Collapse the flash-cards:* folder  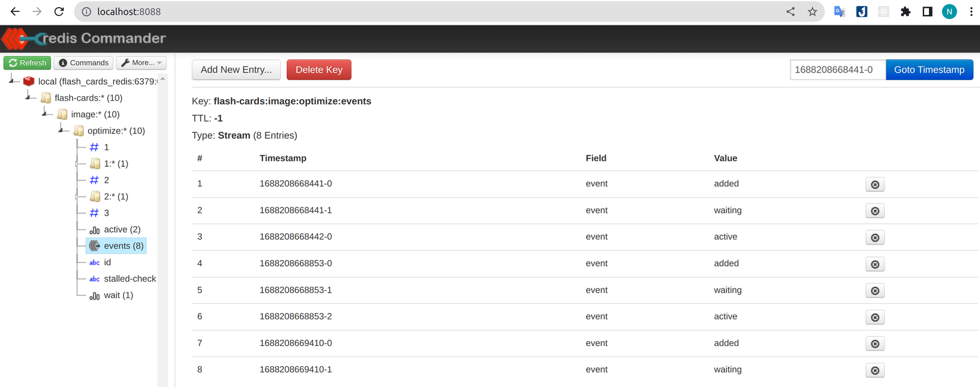(28, 96)
